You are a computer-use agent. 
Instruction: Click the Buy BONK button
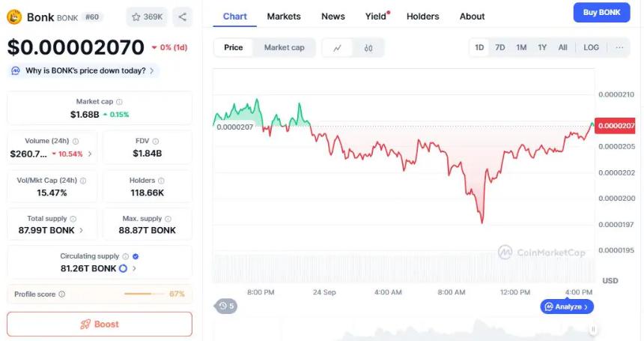pos(601,13)
